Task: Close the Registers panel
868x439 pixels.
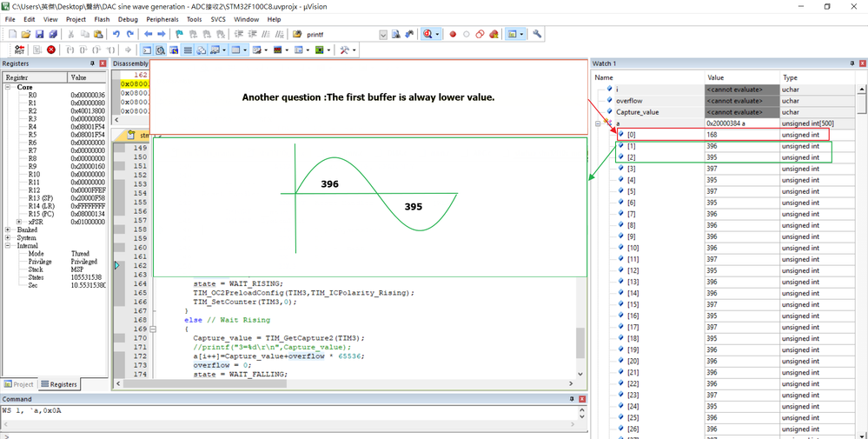Action: click(x=103, y=63)
